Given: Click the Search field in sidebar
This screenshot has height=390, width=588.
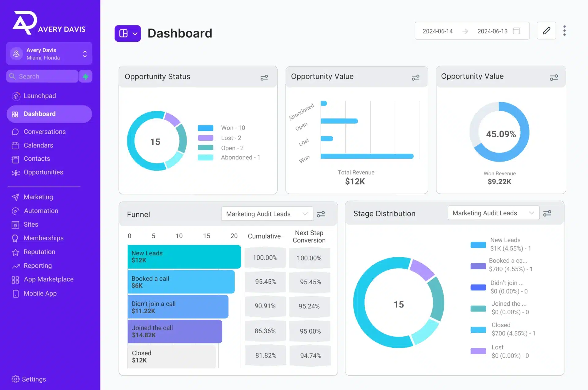Looking at the screenshot, I should coord(43,76).
